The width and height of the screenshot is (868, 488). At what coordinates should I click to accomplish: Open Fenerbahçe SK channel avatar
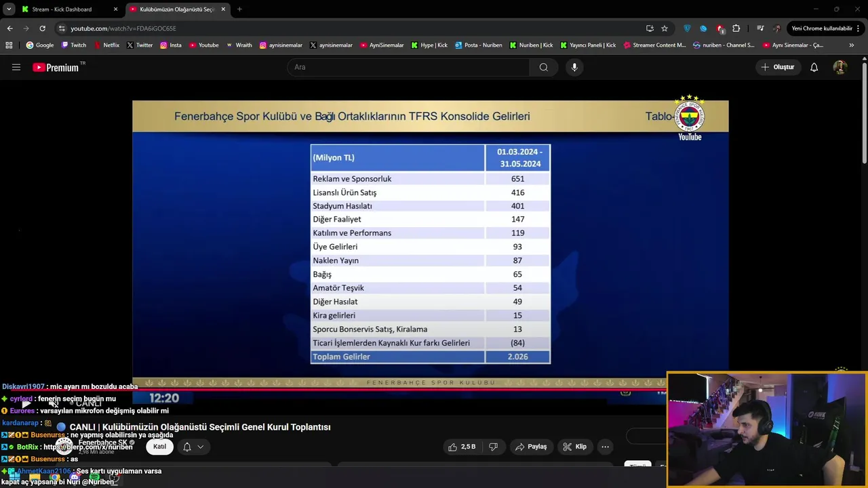coord(64,446)
